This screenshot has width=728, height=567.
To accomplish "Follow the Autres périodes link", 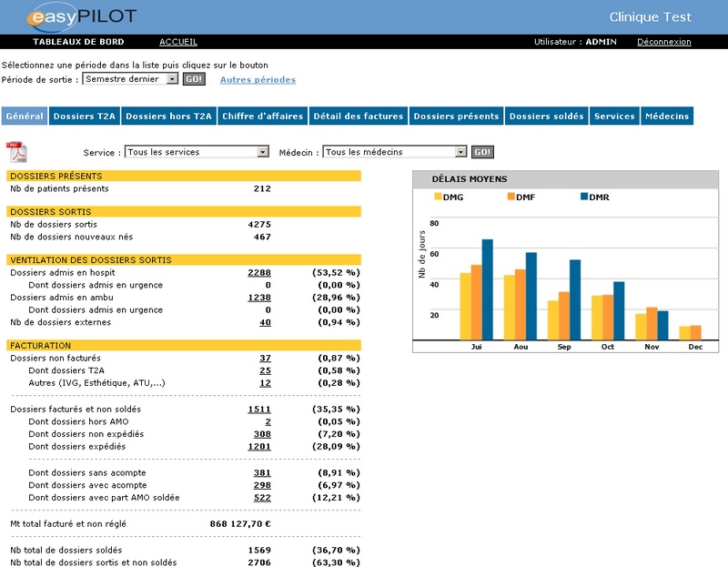I will click(258, 80).
